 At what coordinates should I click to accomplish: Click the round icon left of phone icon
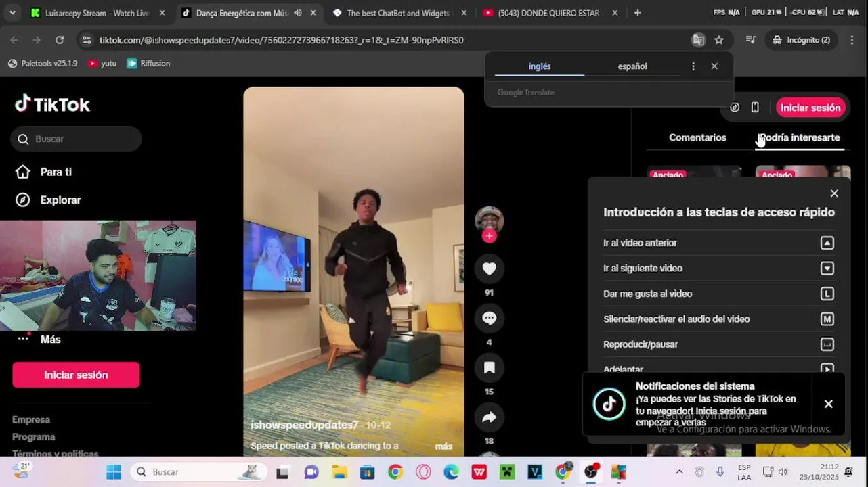(x=735, y=108)
